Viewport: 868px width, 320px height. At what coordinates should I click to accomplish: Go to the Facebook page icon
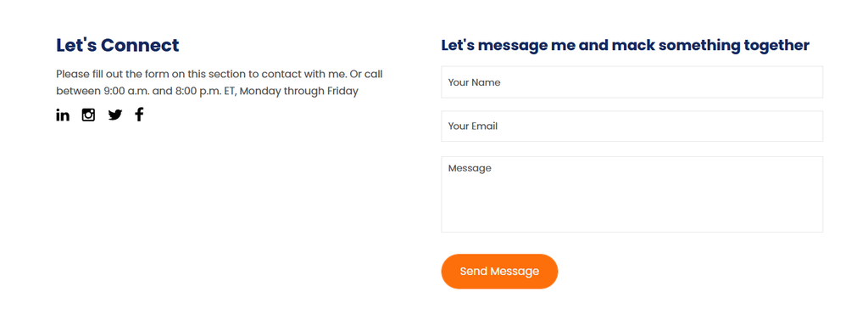click(x=139, y=115)
